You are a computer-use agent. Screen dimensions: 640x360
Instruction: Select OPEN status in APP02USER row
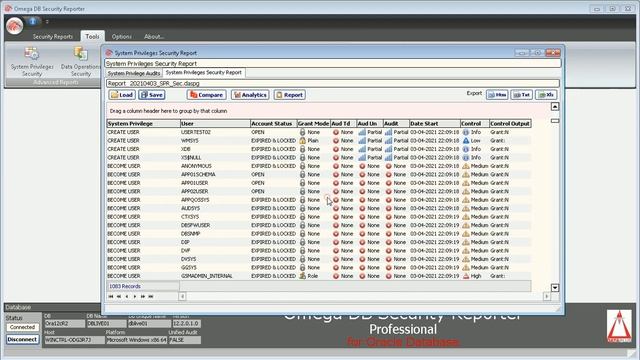click(273, 191)
